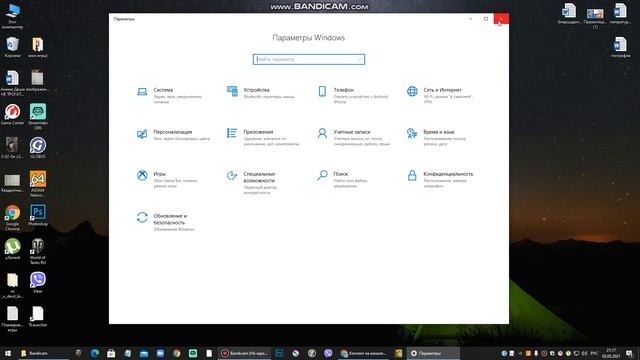This screenshot has height=360, width=640.
Task: Open Учетные записи settings
Action: coord(353,138)
